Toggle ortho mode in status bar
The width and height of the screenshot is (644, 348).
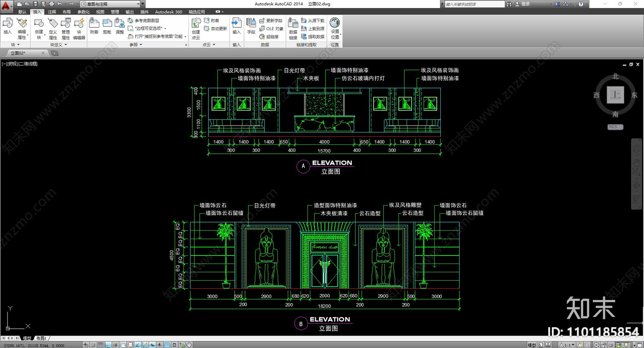pos(108,345)
